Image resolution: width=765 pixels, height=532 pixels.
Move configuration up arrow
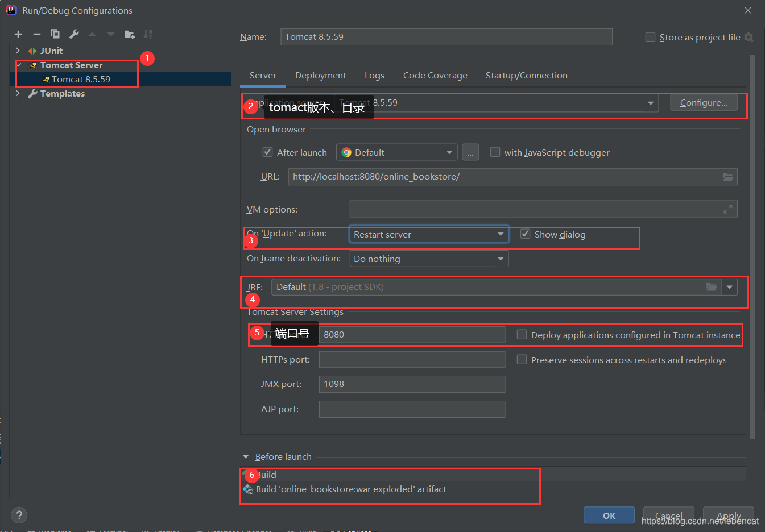coord(92,34)
